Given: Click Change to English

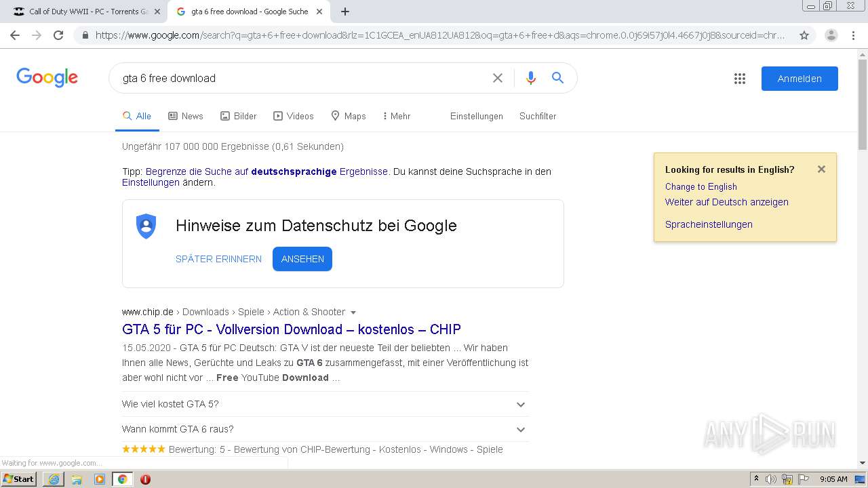Looking at the screenshot, I should click(x=701, y=186).
